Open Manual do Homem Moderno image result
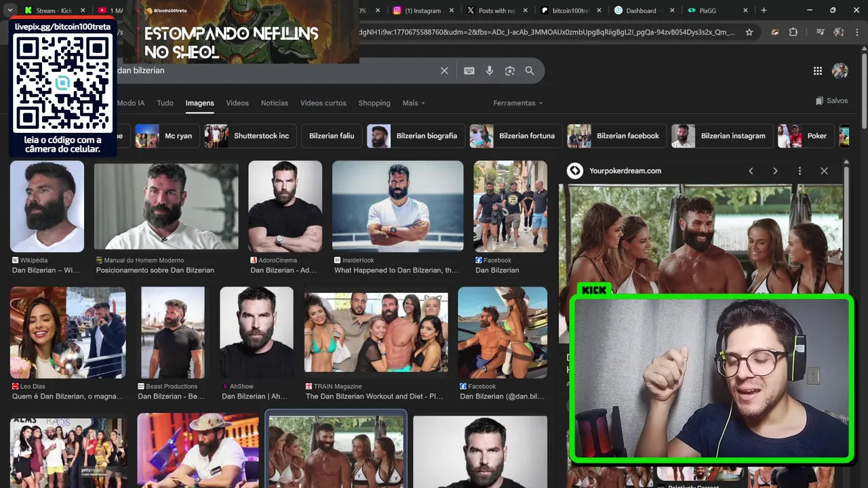Viewport: 868px width, 488px height. point(166,206)
